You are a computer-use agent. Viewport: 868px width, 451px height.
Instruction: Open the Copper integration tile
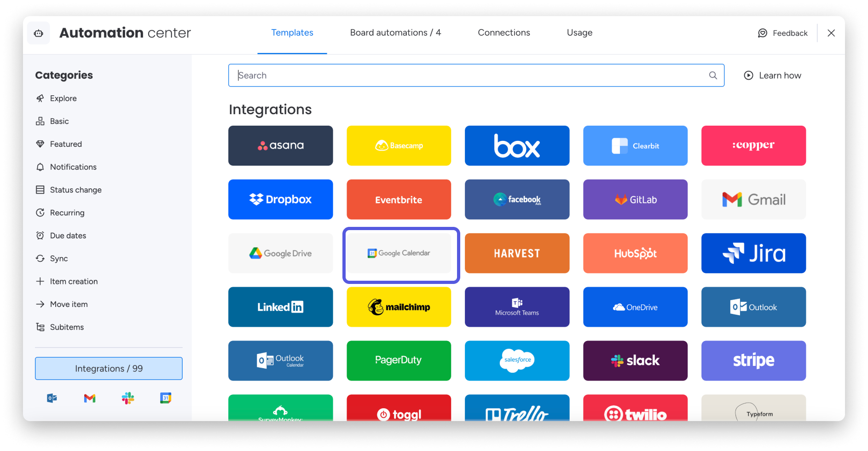(753, 145)
